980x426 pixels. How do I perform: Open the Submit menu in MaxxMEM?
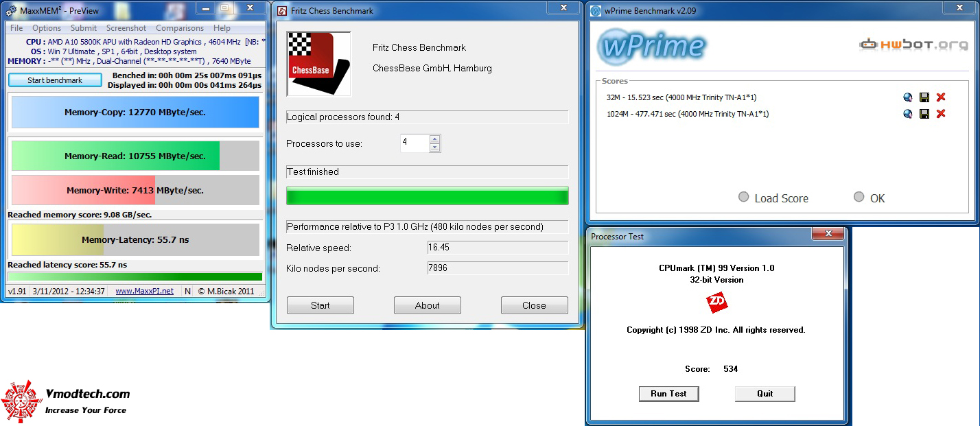84,28
